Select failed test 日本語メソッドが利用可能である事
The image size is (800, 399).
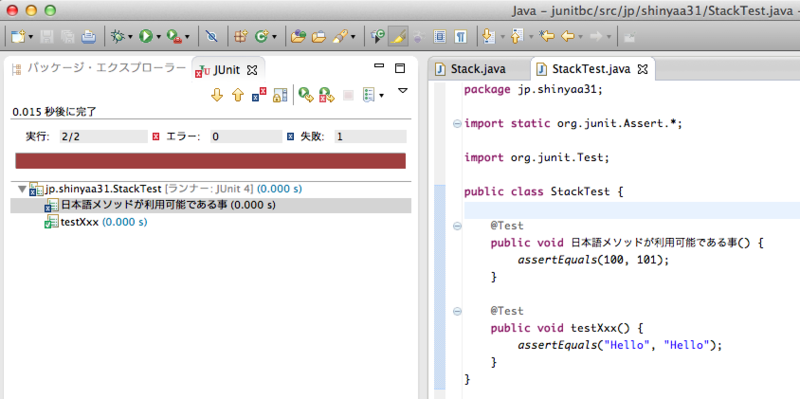coord(211,206)
